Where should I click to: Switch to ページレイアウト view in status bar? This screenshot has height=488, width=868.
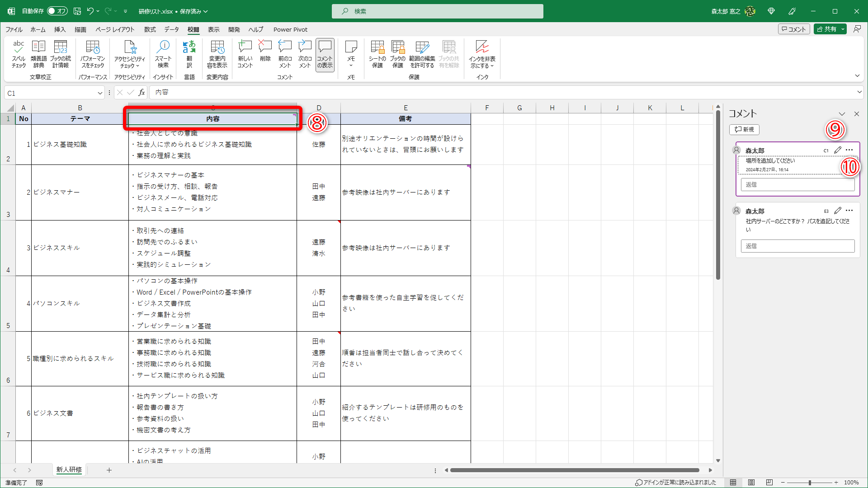click(x=752, y=482)
